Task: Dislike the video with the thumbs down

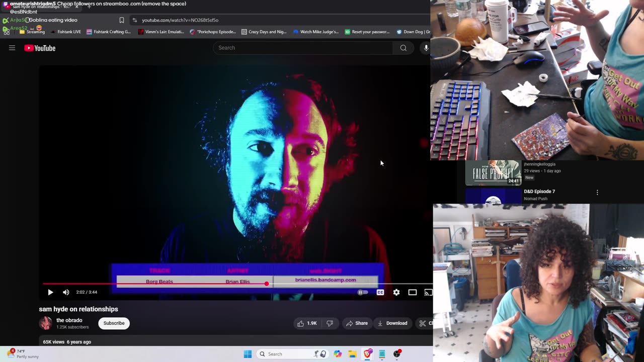Action: coord(330,323)
